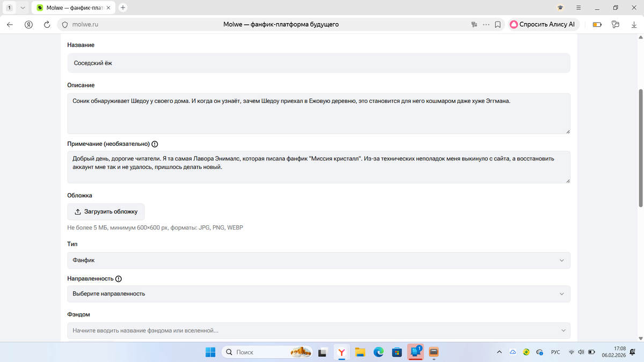
Task: Click the graduation cap icon in title bar
Action: point(560,8)
